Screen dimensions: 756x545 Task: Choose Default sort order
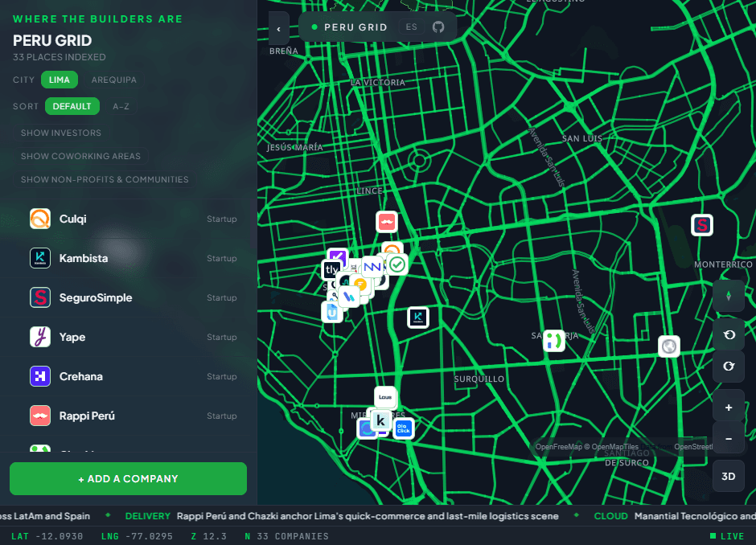(x=72, y=106)
